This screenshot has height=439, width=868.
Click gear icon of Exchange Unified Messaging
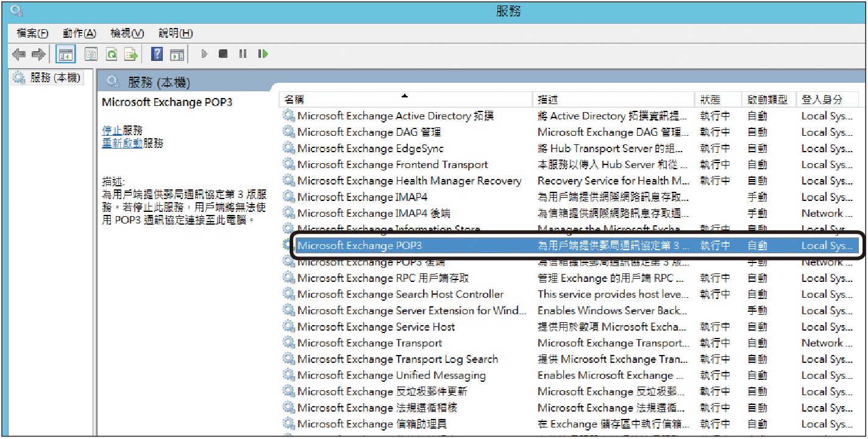288,375
